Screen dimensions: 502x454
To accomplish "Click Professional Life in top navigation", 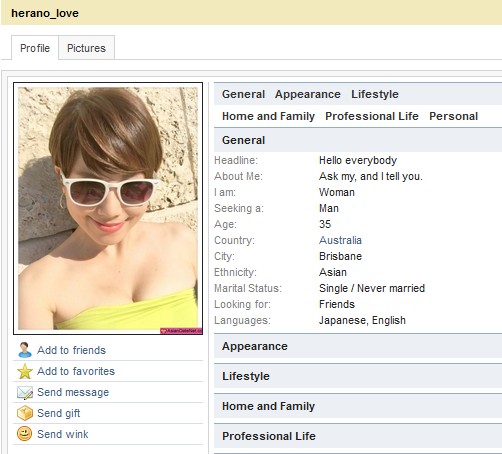I will 372,116.
